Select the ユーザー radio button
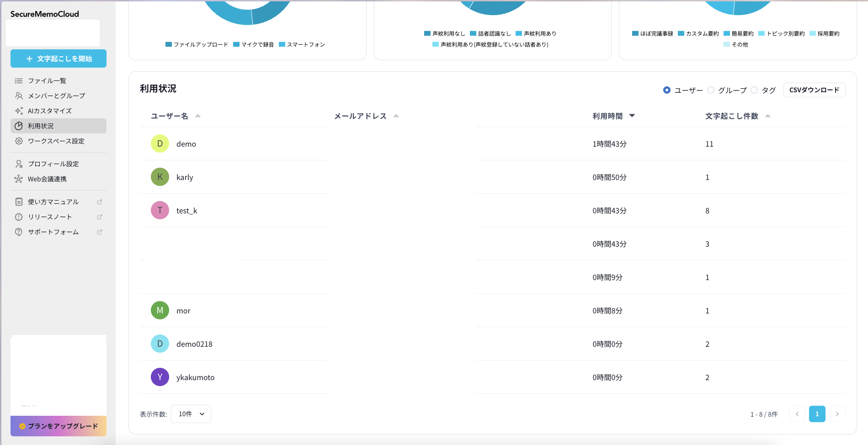Screen dimensions: 868x445 pos(667,90)
